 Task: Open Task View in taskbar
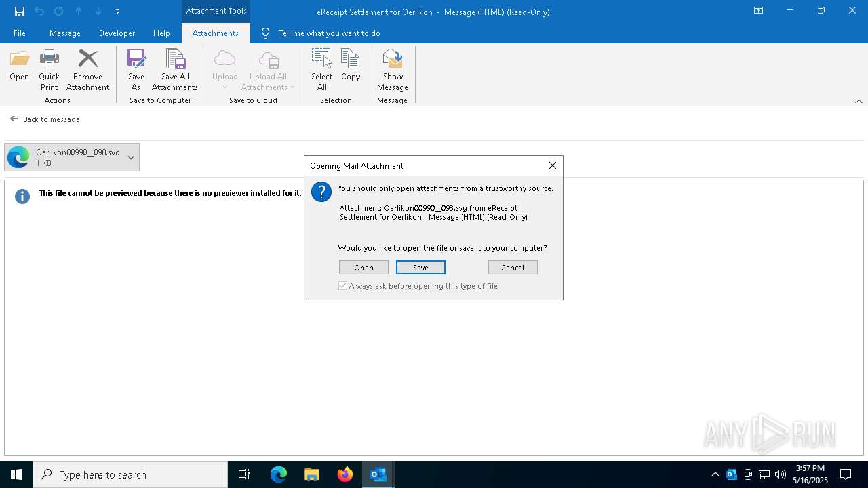pos(244,474)
